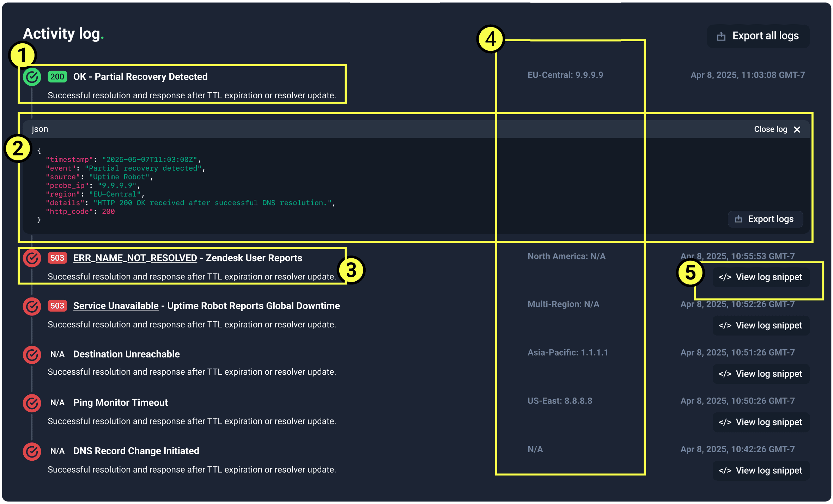Click the code icon in DNS Record Change snippet button
This screenshot has height=504, width=833.
point(725,471)
